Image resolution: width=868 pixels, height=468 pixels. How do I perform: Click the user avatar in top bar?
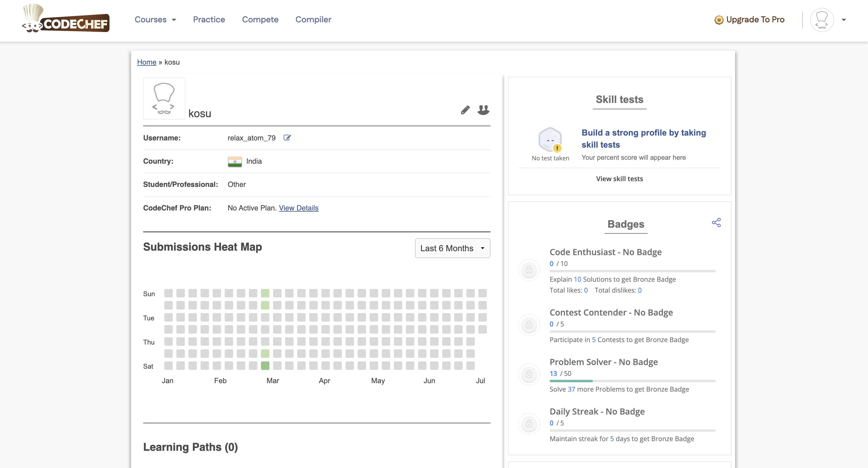point(821,20)
